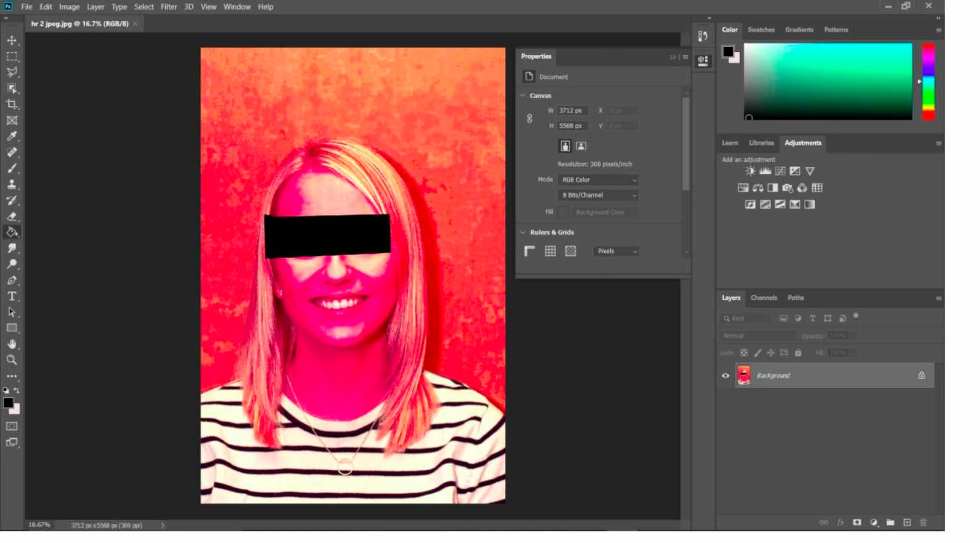
Task: Select the Hand tool
Action: 12,344
